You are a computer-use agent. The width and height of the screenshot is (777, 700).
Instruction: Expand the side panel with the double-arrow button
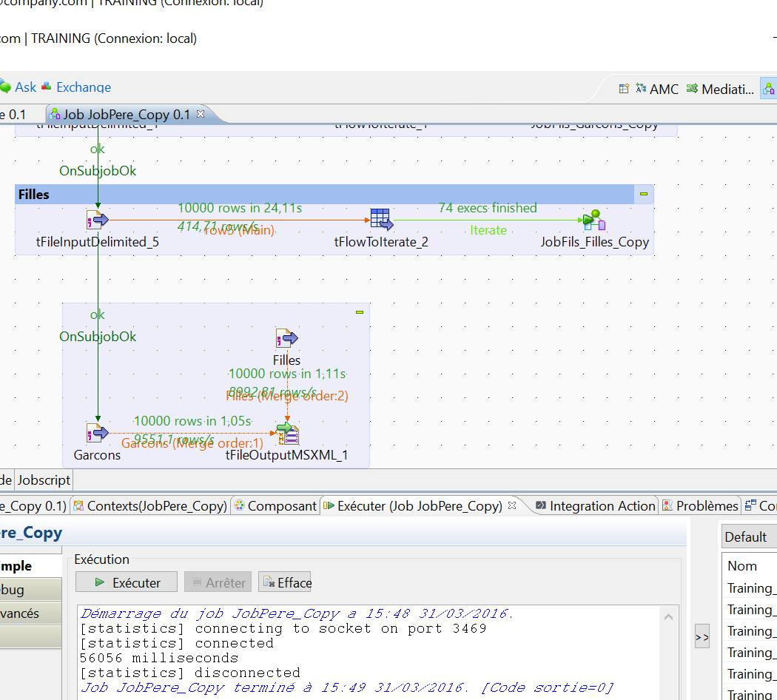(702, 636)
